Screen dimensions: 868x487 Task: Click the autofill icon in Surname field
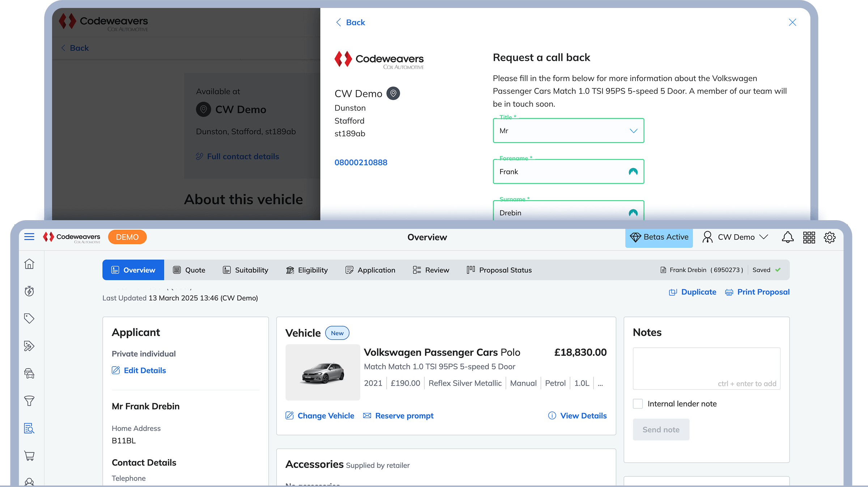click(x=633, y=213)
